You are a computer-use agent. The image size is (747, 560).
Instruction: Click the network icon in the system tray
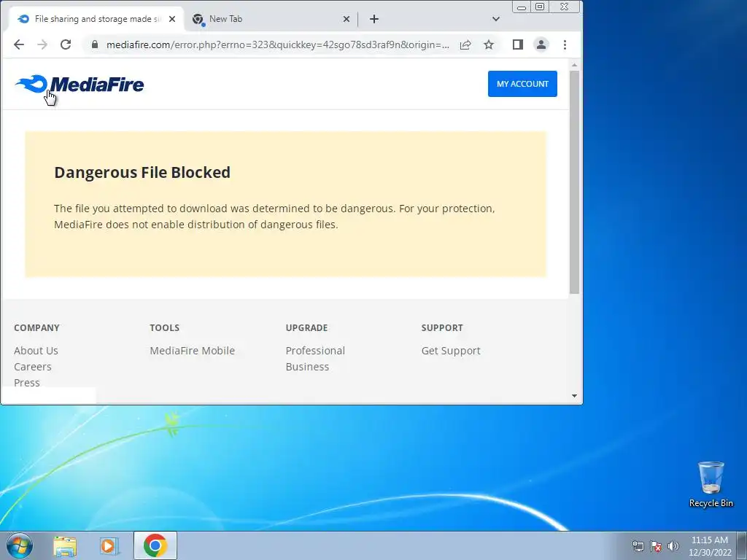coord(638,546)
